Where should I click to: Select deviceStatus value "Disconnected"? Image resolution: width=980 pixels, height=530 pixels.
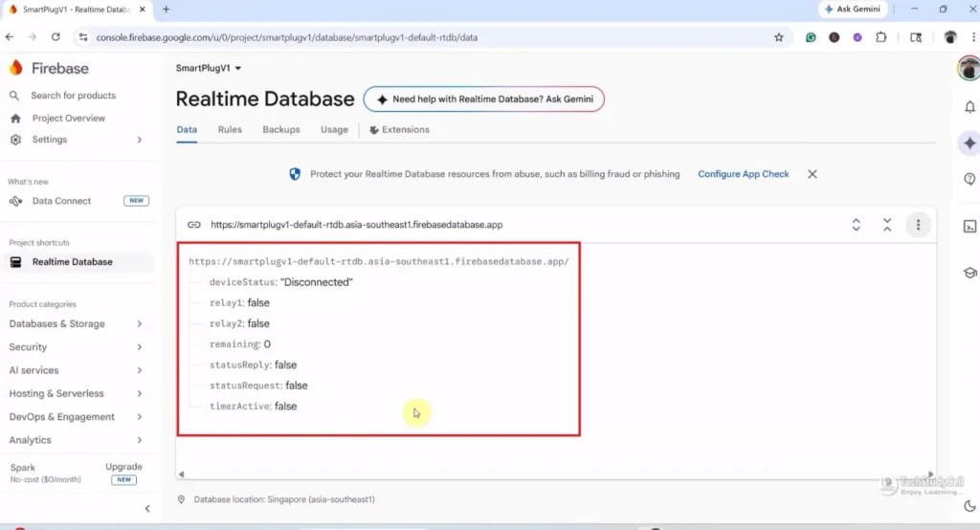pyautogui.click(x=316, y=282)
